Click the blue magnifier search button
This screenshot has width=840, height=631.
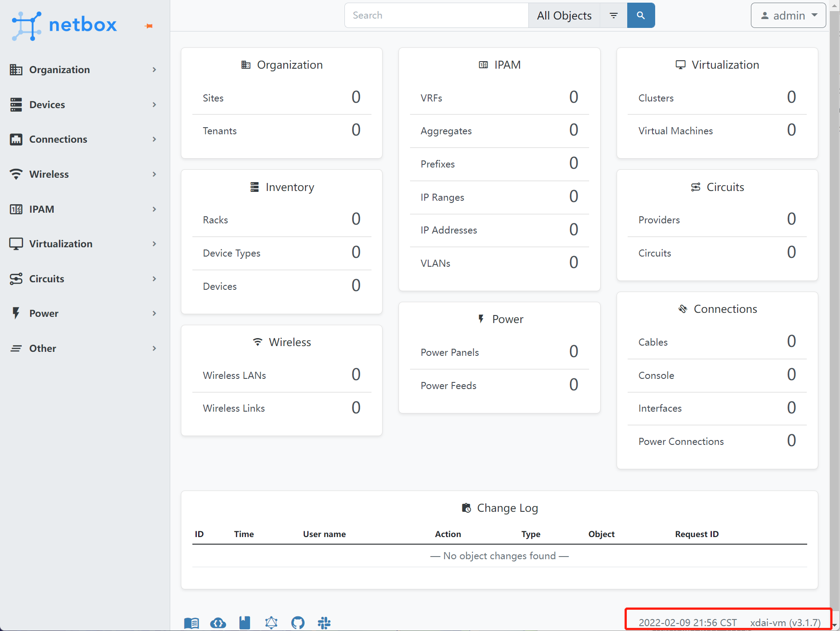click(x=641, y=16)
